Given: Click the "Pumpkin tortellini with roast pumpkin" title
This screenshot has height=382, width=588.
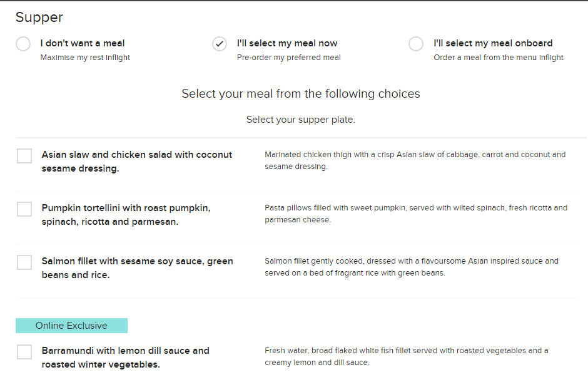Looking at the screenshot, I should coord(126,214).
